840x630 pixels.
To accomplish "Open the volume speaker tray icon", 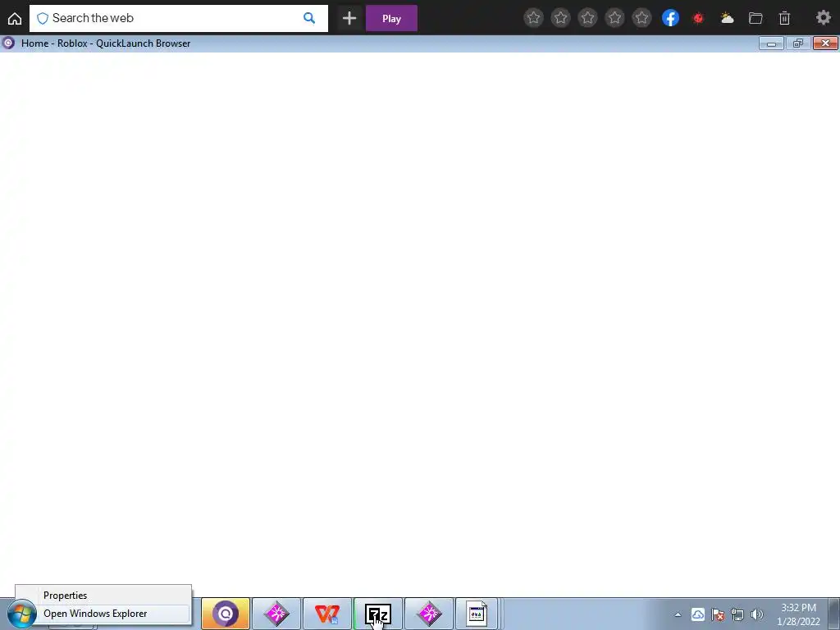I will pyautogui.click(x=756, y=614).
